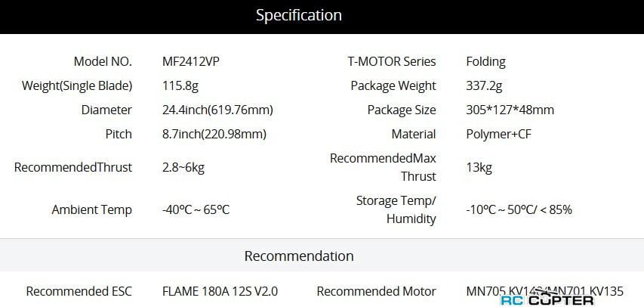
Task: Click the -40℃ ~ 65℃ ambient temp value
Action: click(196, 210)
